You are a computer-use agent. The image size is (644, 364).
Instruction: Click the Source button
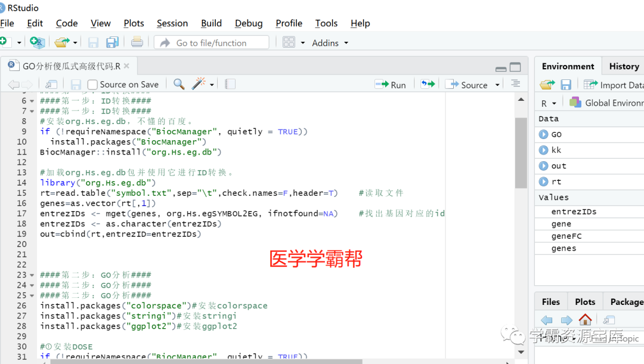(466, 85)
